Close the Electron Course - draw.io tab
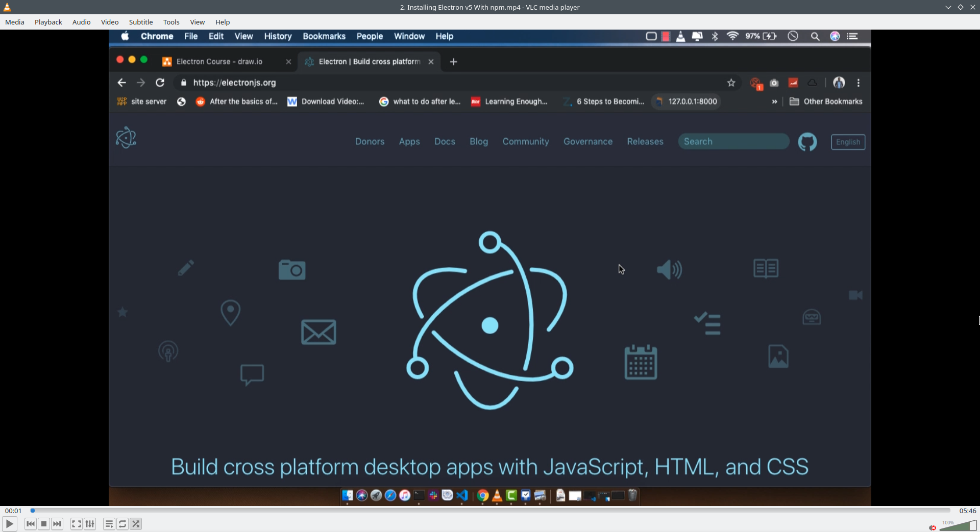The height and width of the screenshot is (532, 980). (288, 62)
